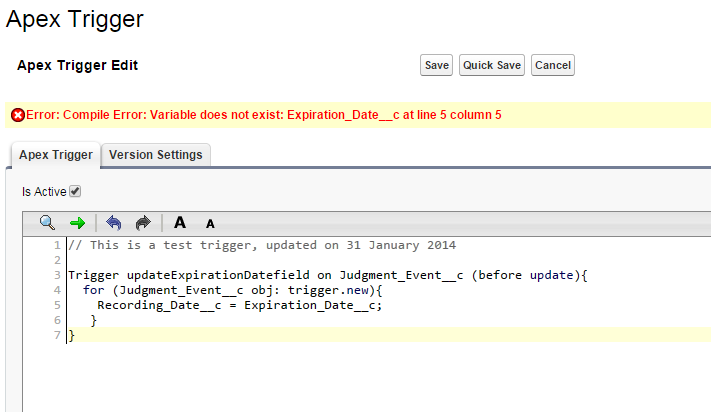The height and width of the screenshot is (412, 711).
Task: Click line number 1 in the gutter
Action: tap(57, 246)
